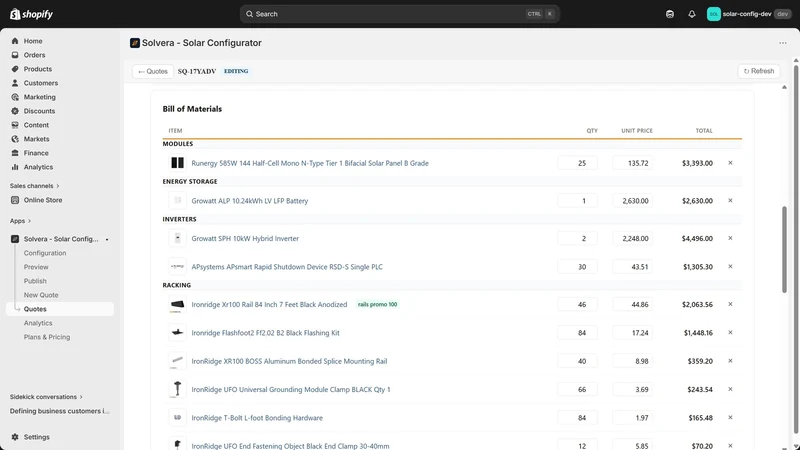Go to Home in sidebar

(x=33, y=41)
